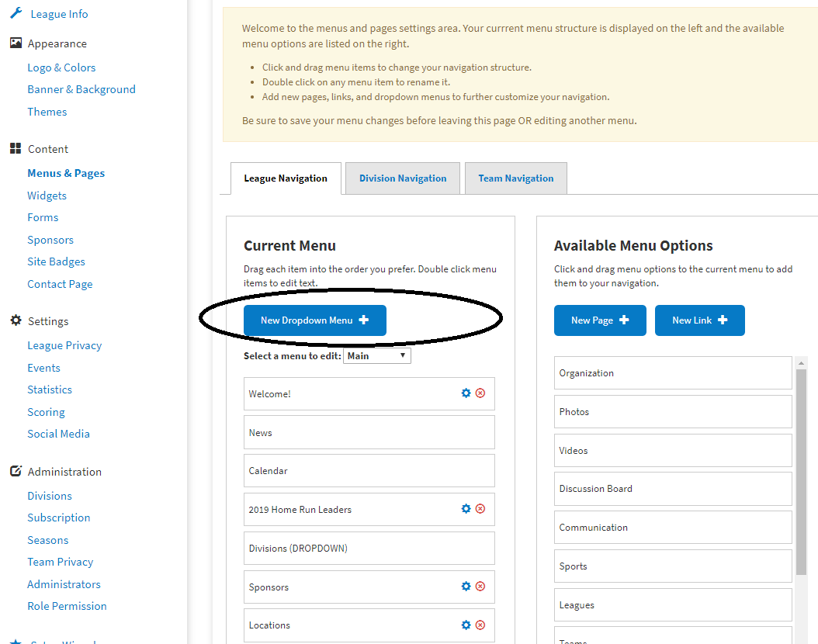The width and height of the screenshot is (818, 644).
Task: Click the New Dropdown Menu button
Action: pos(314,320)
